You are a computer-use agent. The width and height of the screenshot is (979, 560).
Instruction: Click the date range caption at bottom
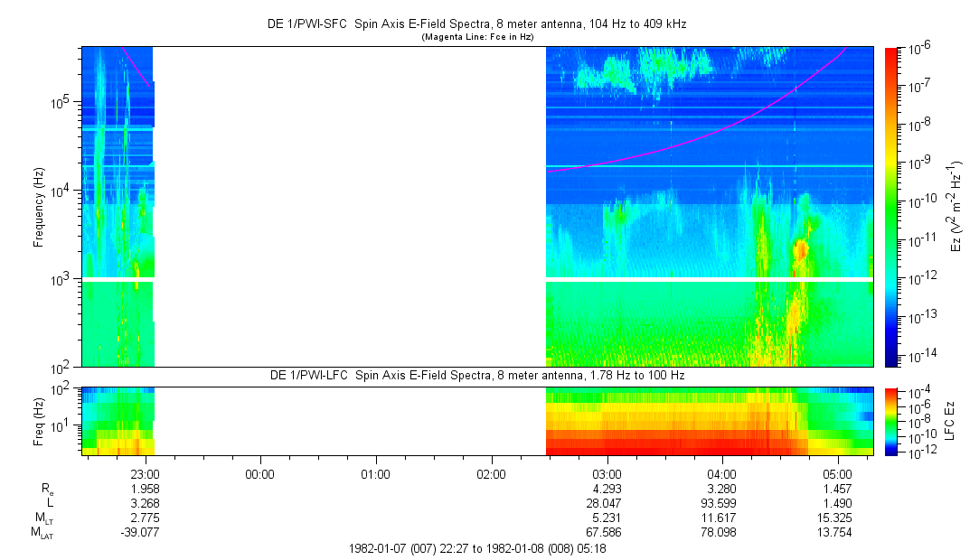477,549
